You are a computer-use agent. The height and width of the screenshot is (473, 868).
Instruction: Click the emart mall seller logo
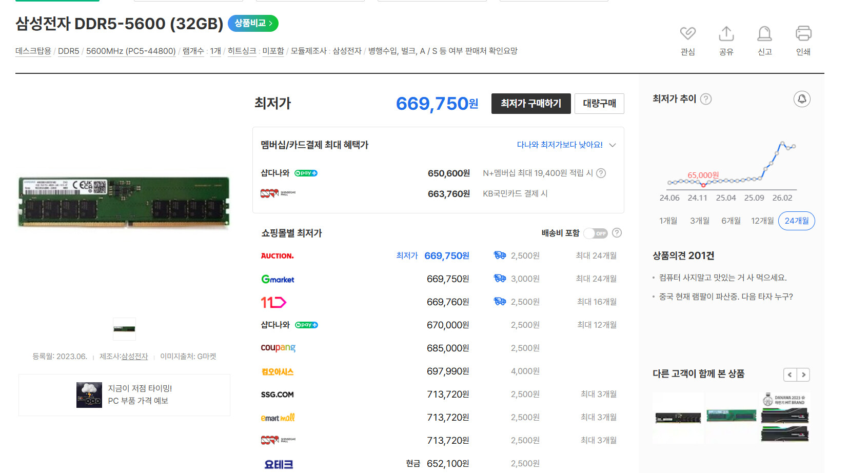(278, 418)
